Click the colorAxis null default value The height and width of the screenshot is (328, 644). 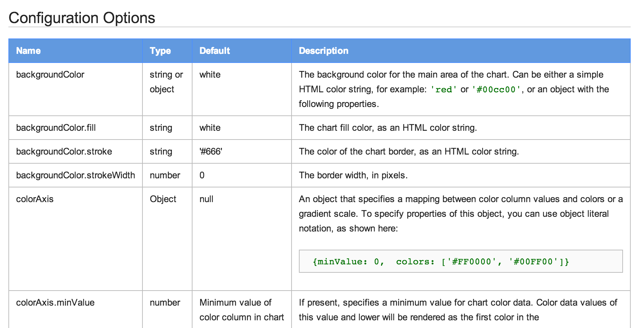[x=206, y=199]
